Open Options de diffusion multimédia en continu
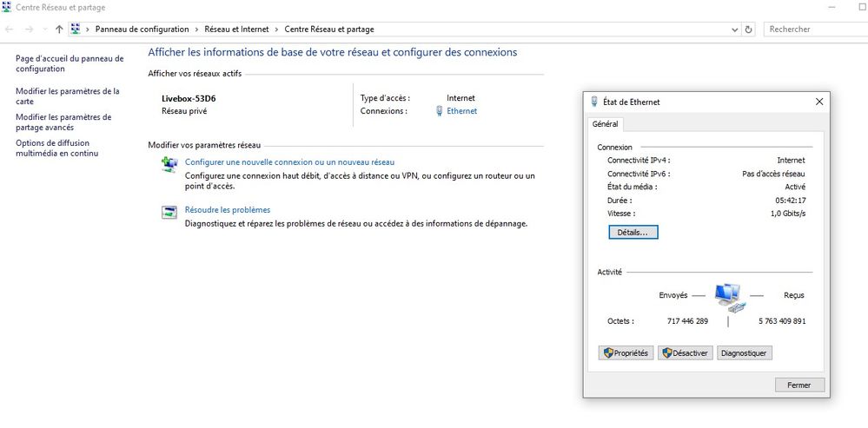The image size is (868, 428). 58,148
